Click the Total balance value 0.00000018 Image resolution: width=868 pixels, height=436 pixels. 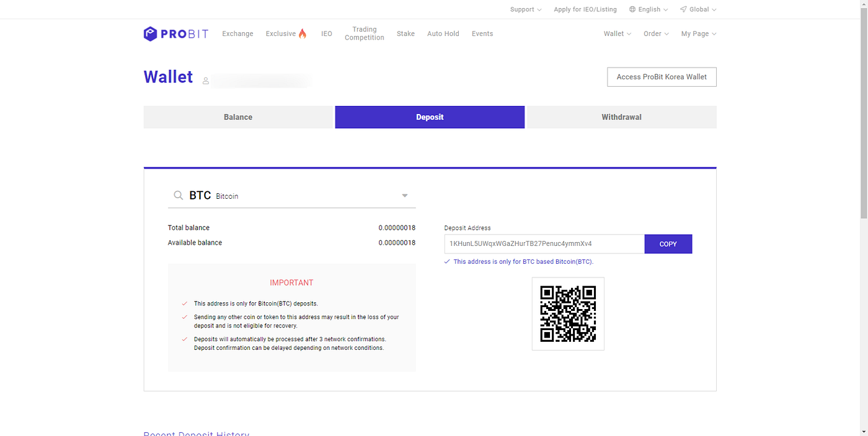pos(397,228)
